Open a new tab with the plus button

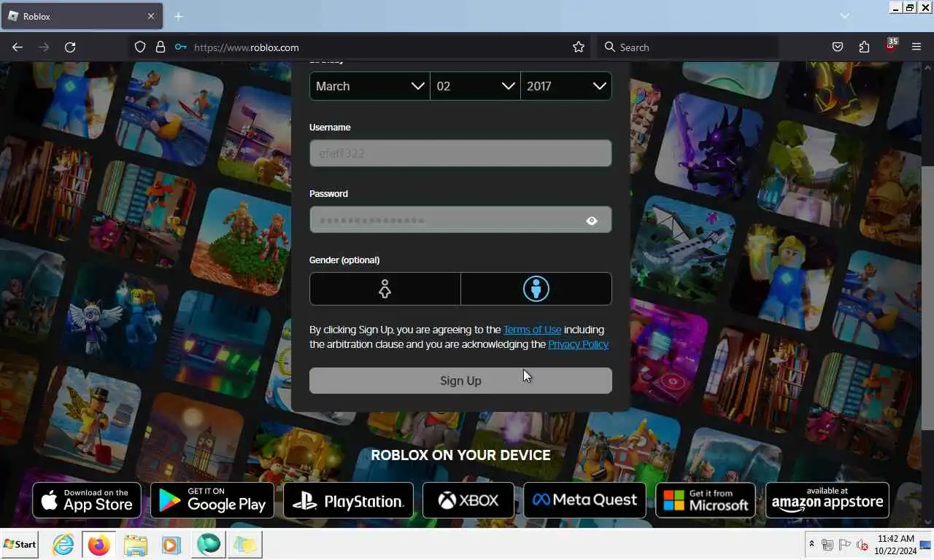tap(178, 16)
